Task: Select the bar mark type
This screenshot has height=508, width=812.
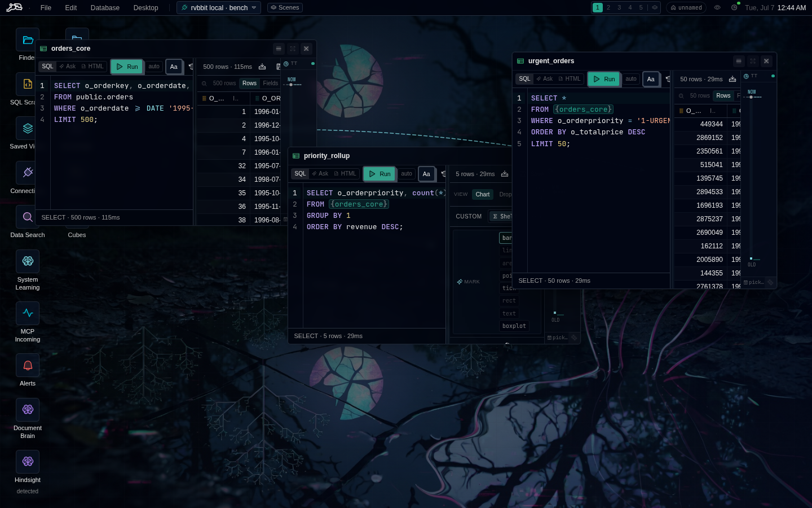Action: [506, 238]
